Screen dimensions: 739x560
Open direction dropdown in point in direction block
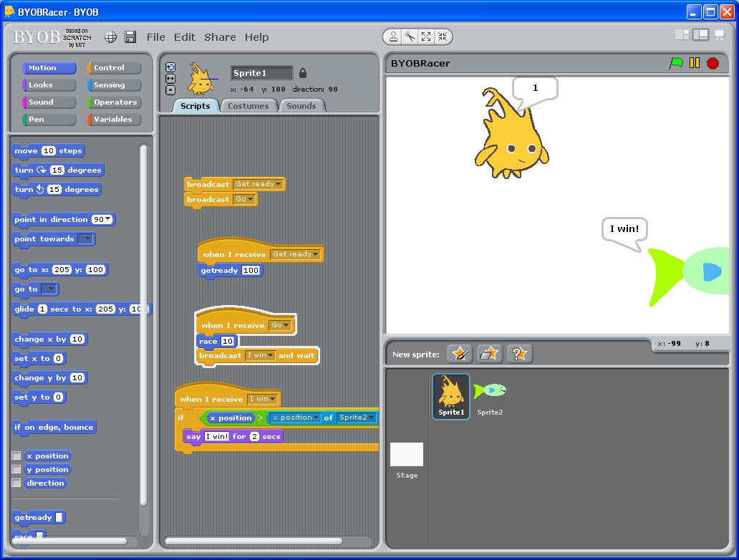coord(108,219)
